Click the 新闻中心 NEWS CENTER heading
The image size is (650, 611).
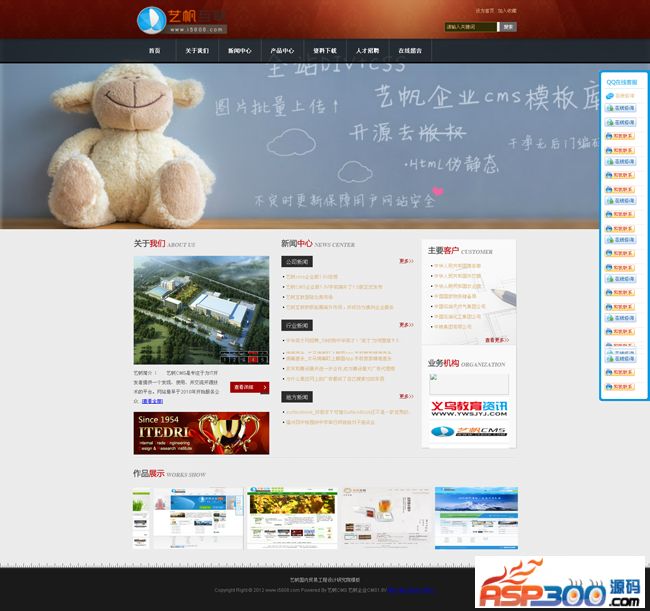(x=318, y=244)
